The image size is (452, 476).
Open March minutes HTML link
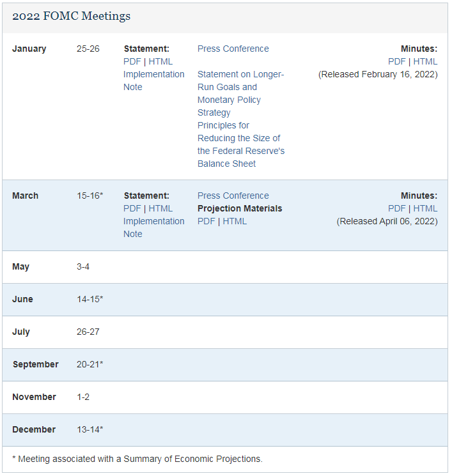[425, 208]
